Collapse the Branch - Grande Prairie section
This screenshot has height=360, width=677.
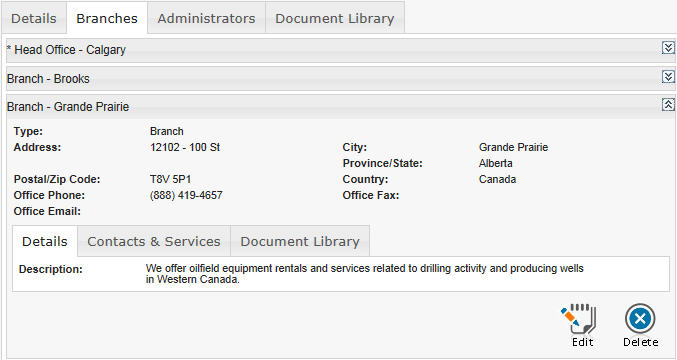click(x=668, y=104)
